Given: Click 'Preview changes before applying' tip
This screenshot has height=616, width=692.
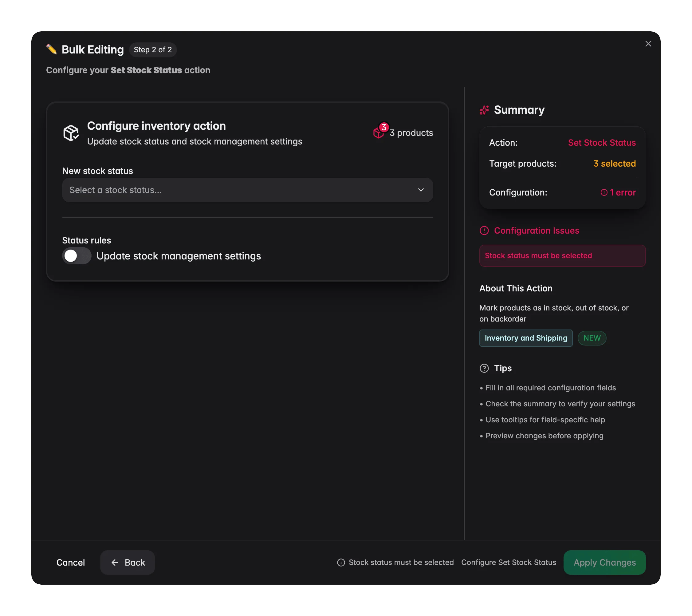Looking at the screenshot, I should 545,436.
